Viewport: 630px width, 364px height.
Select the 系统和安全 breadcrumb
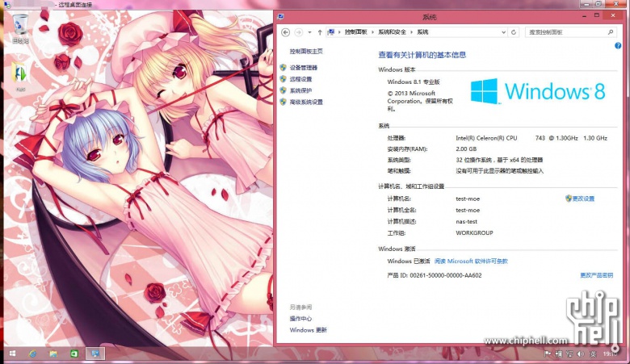coord(393,32)
